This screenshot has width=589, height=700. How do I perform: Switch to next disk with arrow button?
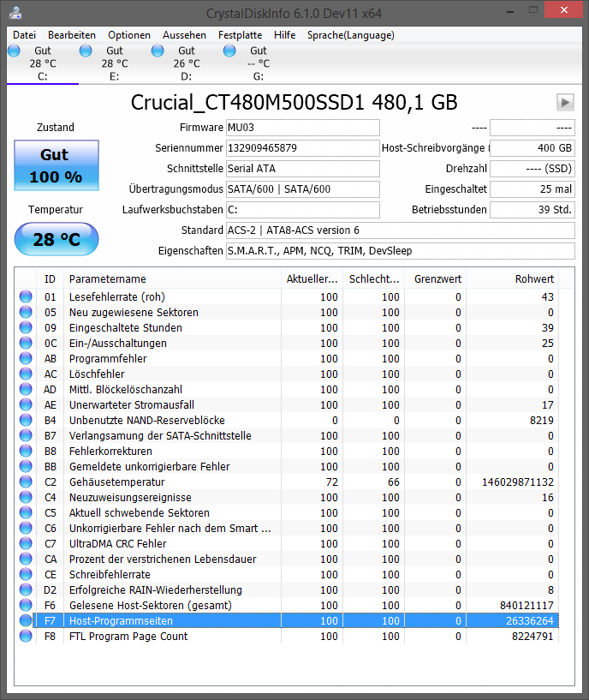click(565, 102)
